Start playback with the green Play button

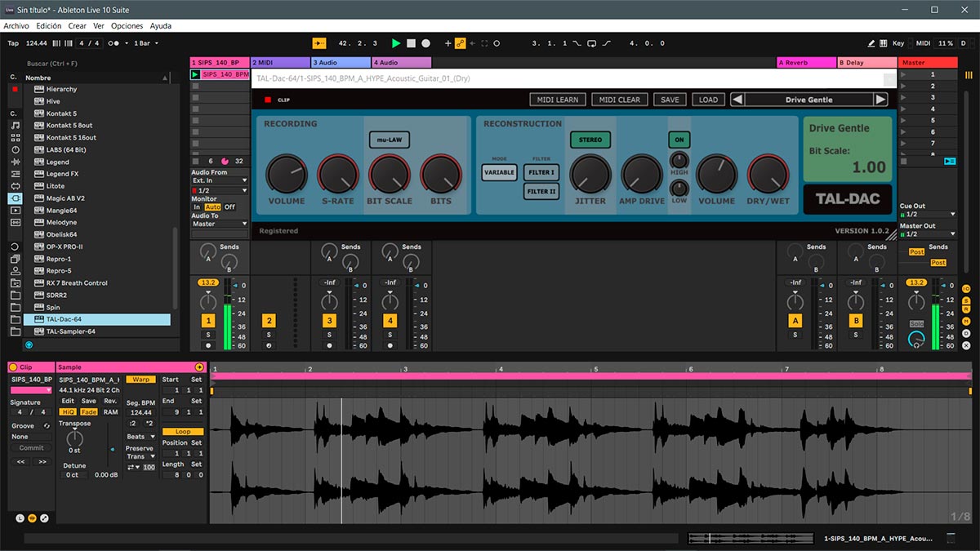[x=396, y=43]
